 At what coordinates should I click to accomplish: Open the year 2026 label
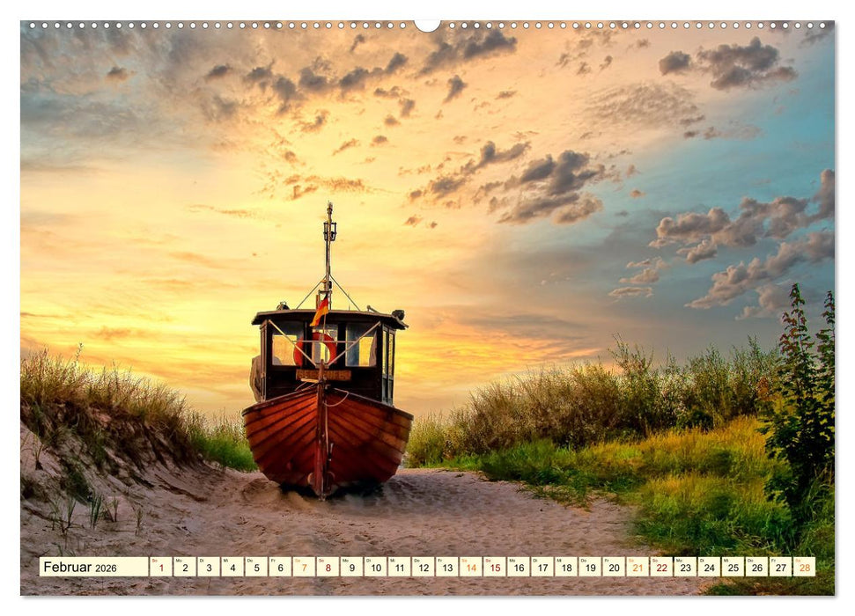pos(107,566)
